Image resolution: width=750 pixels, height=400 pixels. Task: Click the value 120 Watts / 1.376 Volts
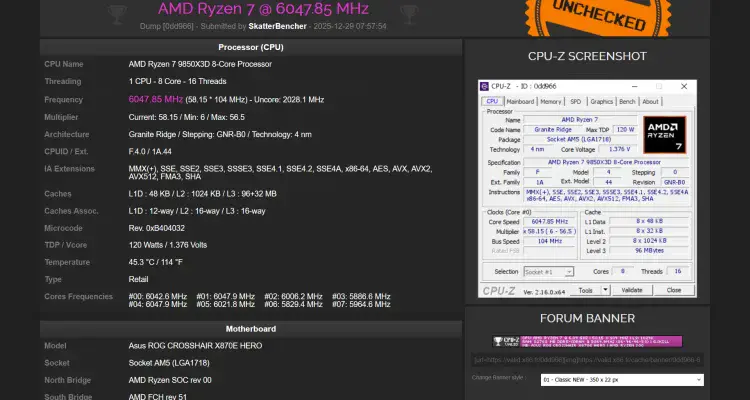[168, 245]
